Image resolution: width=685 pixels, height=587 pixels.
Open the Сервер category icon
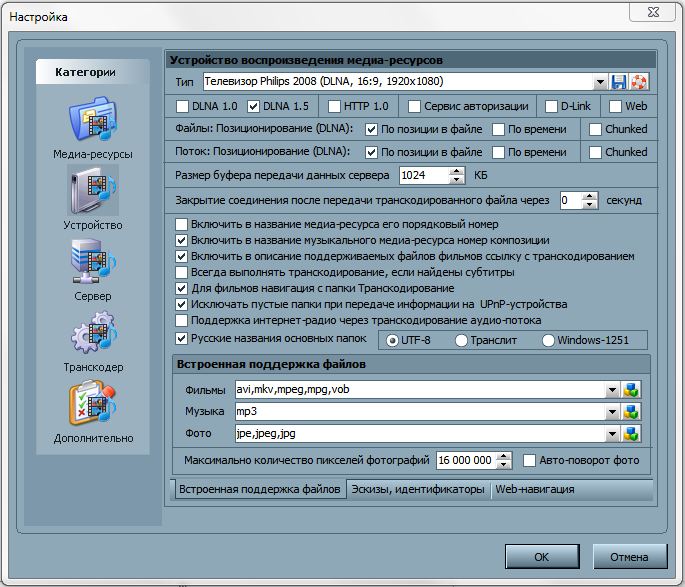(x=93, y=263)
